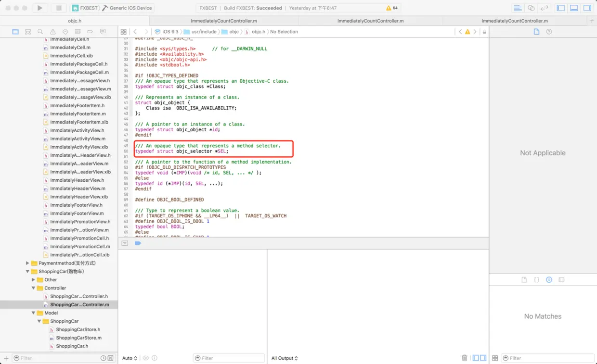
Task: Collapse the ShoppingCar(购物车) folder
Action: coord(27,271)
